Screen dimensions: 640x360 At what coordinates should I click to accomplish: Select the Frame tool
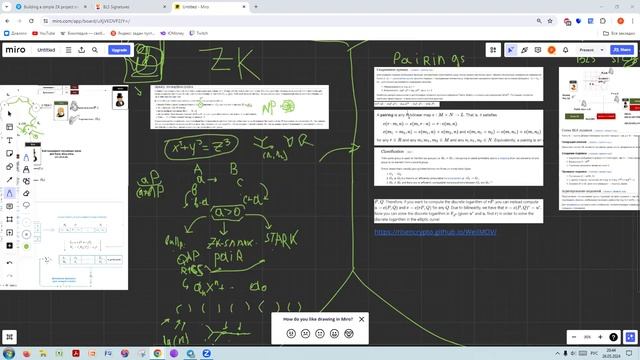(x=9, y=219)
